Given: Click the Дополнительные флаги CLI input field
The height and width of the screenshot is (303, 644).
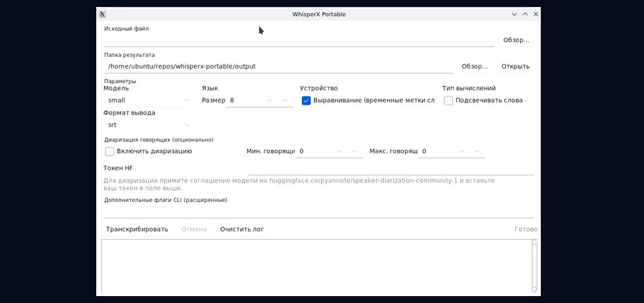Looking at the screenshot, I should tap(319, 211).
